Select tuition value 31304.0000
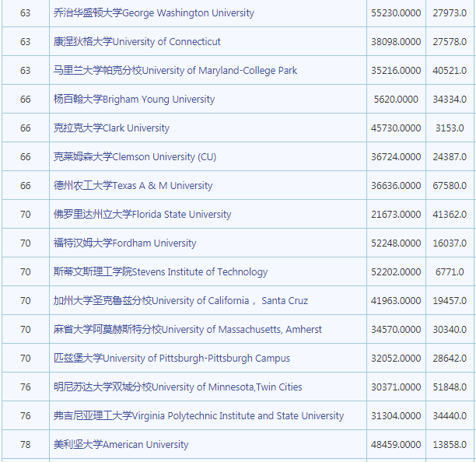Image resolution: width=476 pixels, height=462 pixels. (396, 416)
